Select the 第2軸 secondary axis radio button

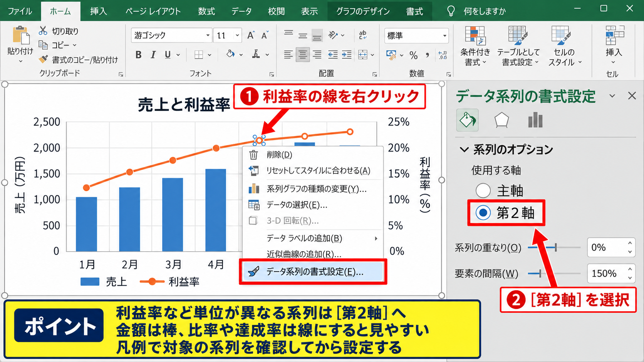(483, 213)
